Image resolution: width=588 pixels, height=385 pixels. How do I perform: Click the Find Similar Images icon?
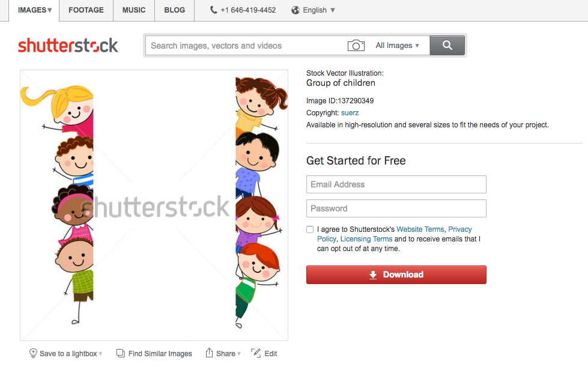(120, 353)
